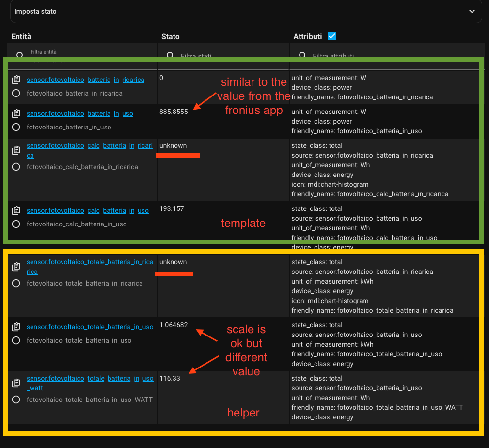
Task: Click the Filtra entità input field
Action: 73,52
